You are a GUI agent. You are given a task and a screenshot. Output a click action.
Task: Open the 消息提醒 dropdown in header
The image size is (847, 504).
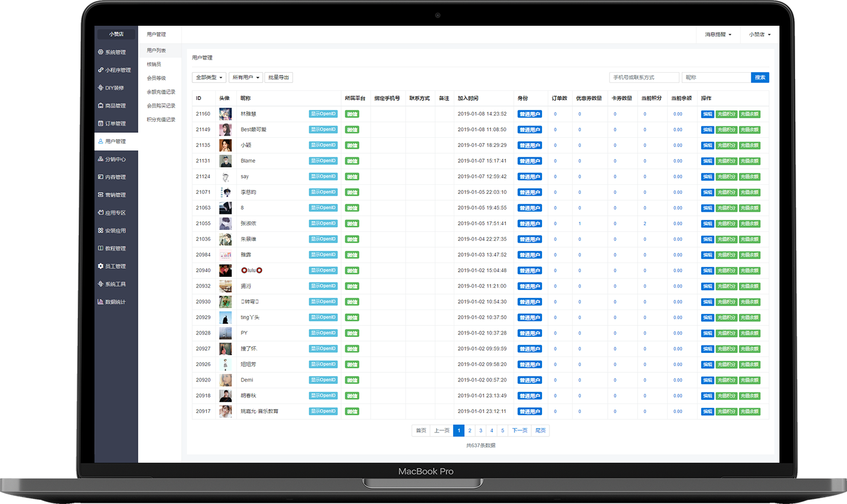[718, 34]
